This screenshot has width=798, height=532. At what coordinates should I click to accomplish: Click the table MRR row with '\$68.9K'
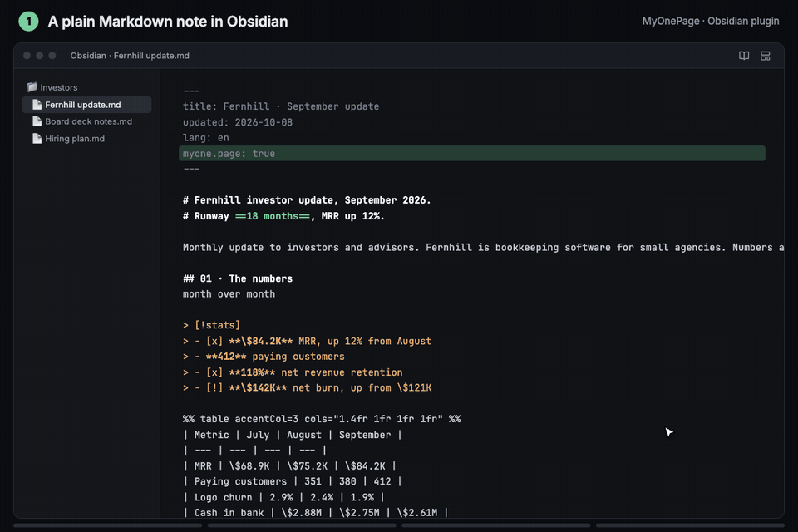(x=289, y=465)
